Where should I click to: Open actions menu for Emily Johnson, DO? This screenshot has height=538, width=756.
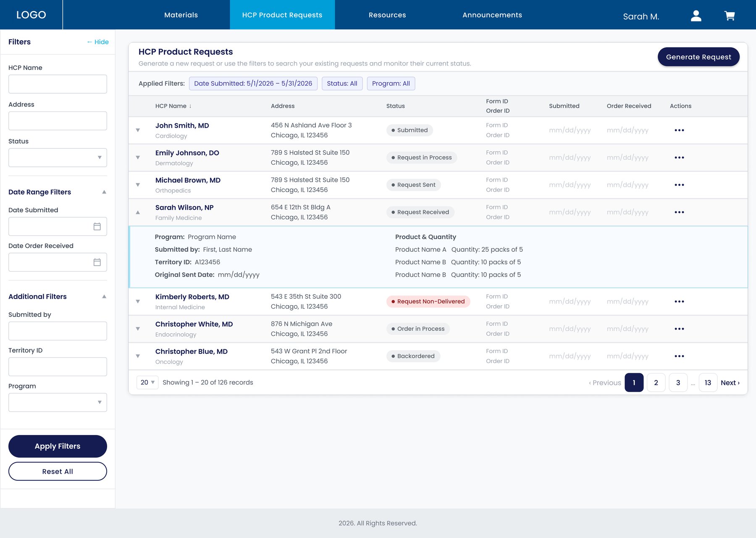(679, 158)
